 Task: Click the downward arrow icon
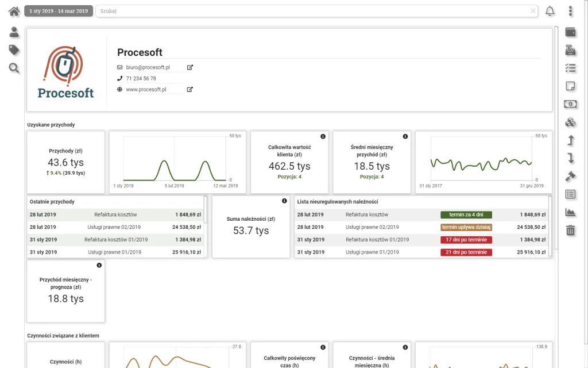pos(570,158)
